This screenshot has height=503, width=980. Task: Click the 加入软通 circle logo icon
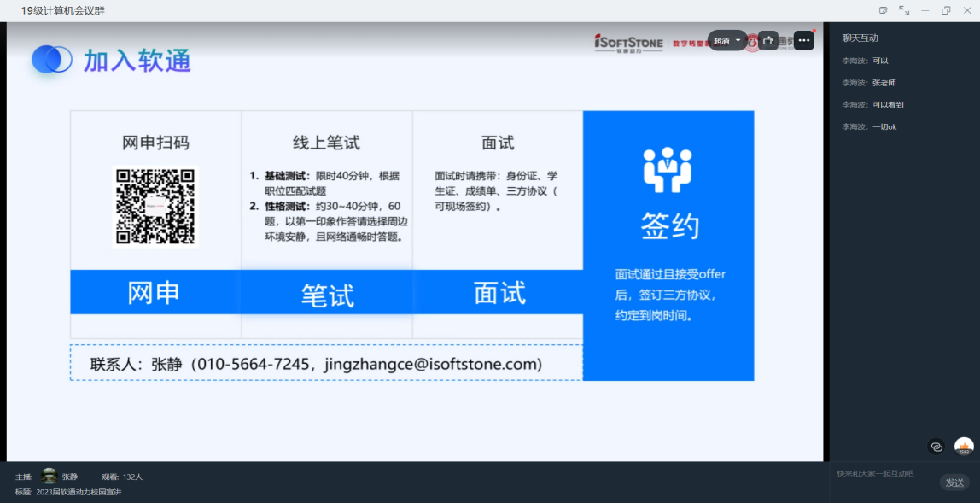coord(52,60)
